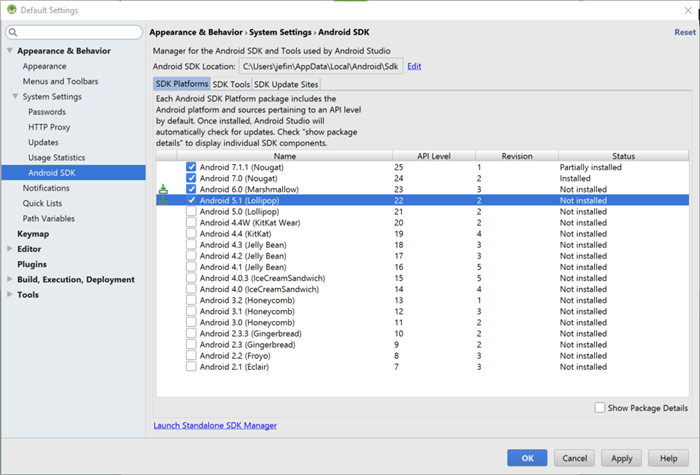Check Android 4.2 (Jelly Bean) checkbox
The image size is (700, 475).
tap(191, 256)
